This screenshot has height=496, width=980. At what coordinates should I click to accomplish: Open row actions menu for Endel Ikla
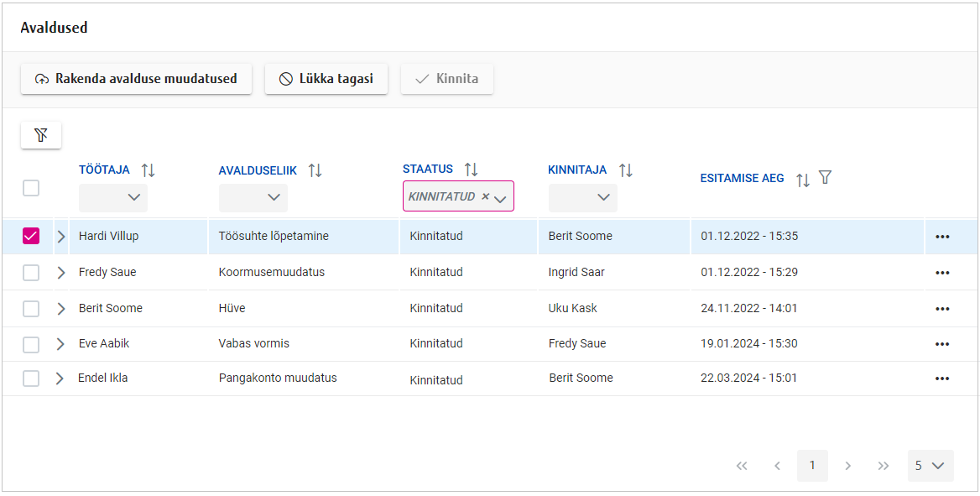tap(942, 379)
